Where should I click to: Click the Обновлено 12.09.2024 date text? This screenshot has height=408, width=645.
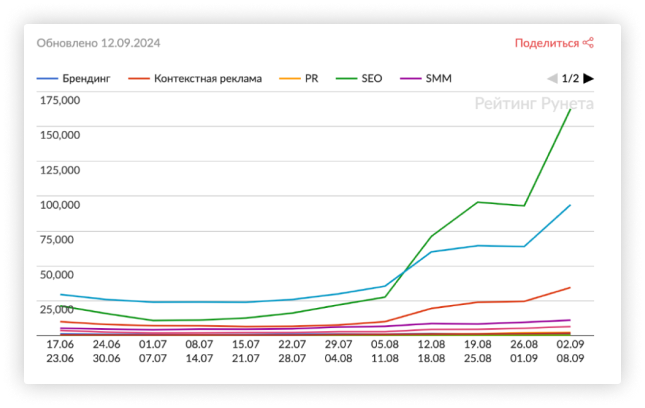(99, 43)
